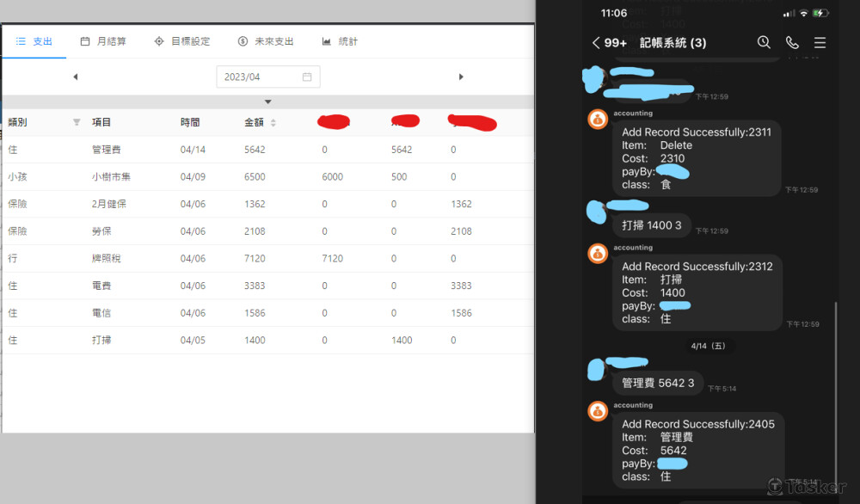Go to previous month with left arrow
Screen dimensions: 860x504
(x=76, y=77)
